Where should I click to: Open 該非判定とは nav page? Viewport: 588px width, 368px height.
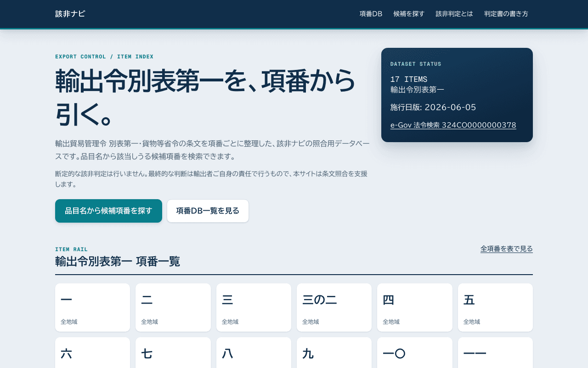(x=454, y=14)
